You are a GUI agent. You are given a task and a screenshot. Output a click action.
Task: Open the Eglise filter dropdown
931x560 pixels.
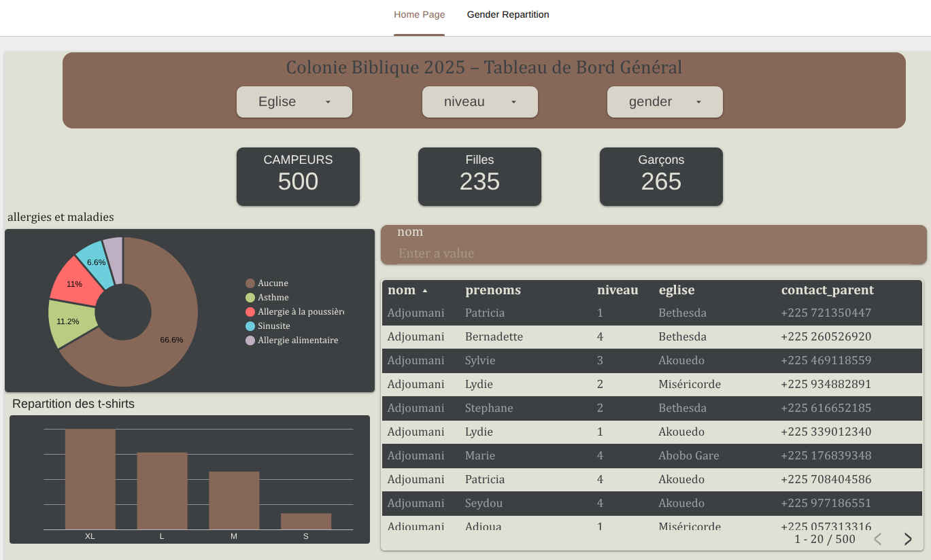294,102
